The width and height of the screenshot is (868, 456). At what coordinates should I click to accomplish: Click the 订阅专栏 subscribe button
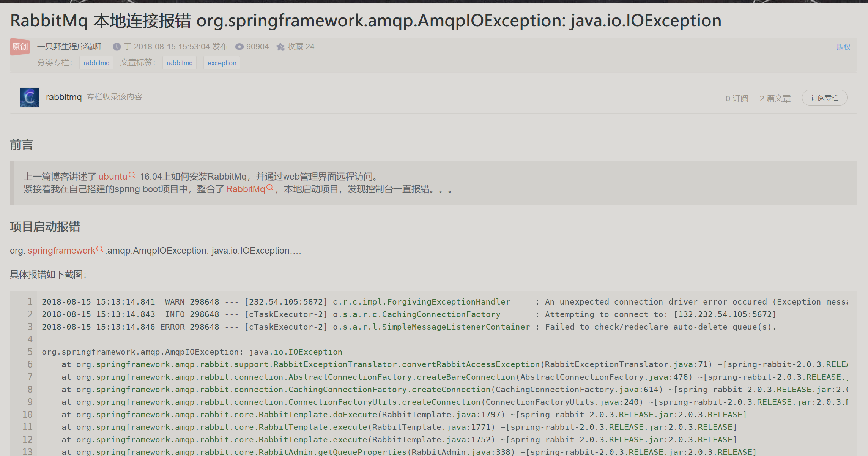click(825, 98)
